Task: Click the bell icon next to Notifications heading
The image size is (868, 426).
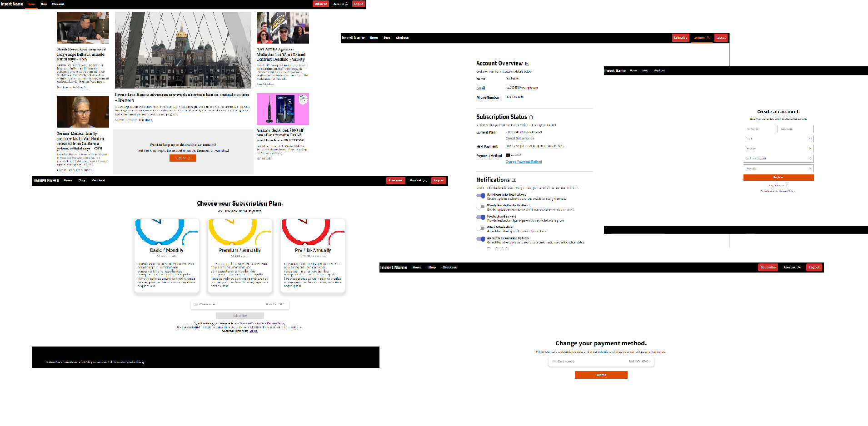Action: coord(514,180)
